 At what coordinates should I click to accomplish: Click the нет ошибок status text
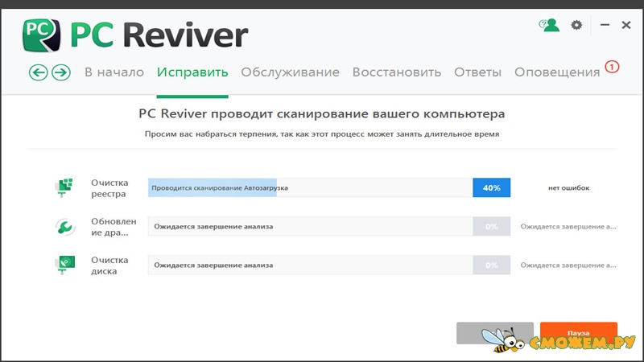pyautogui.click(x=568, y=188)
